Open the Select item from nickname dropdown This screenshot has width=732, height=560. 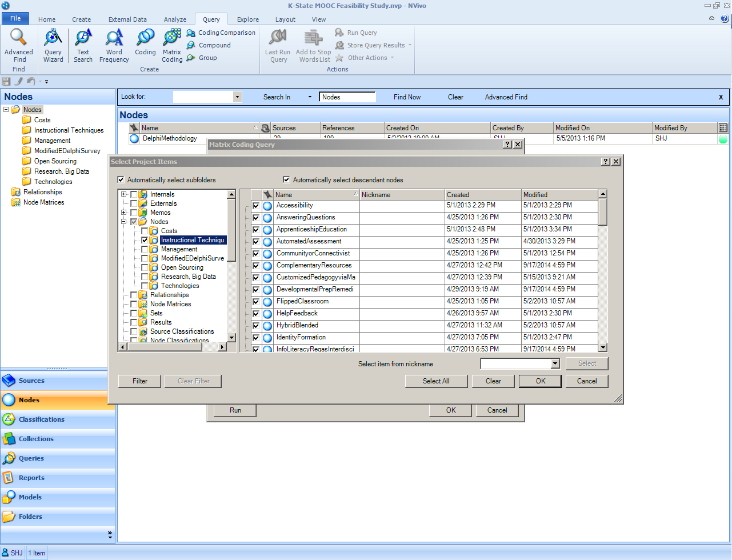[x=554, y=364]
